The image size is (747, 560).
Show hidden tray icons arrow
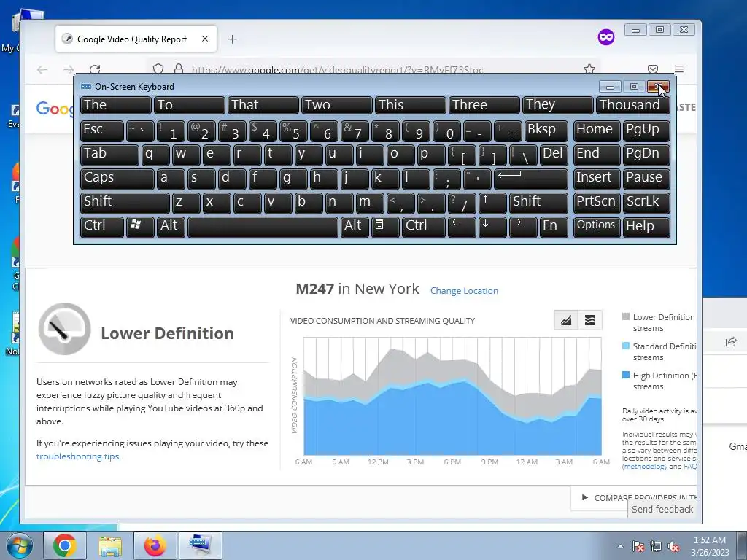tap(620, 546)
